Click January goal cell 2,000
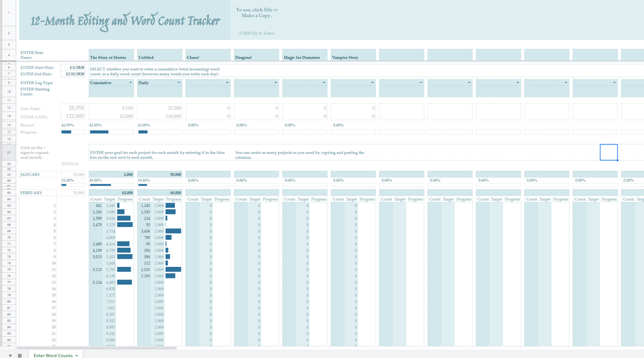 [x=111, y=175]
